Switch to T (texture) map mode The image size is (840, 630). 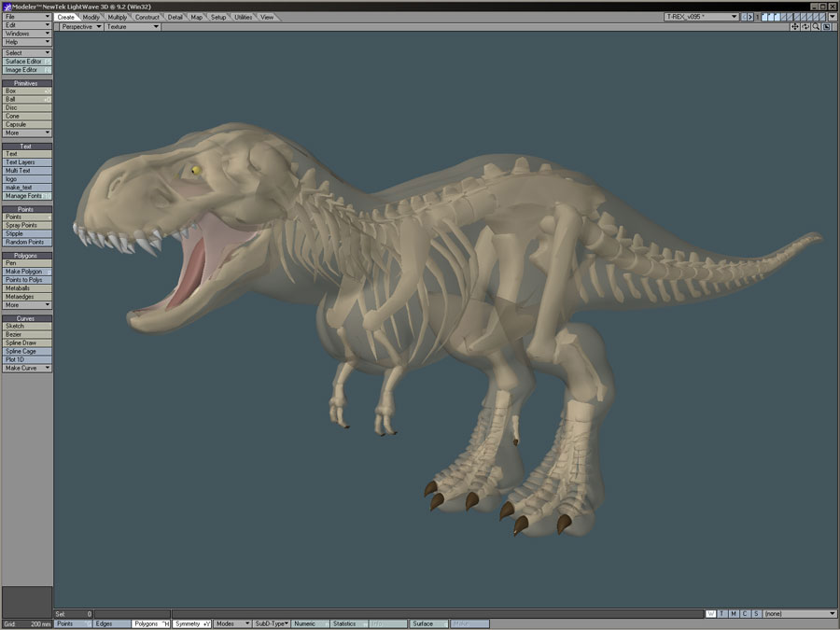722,614
